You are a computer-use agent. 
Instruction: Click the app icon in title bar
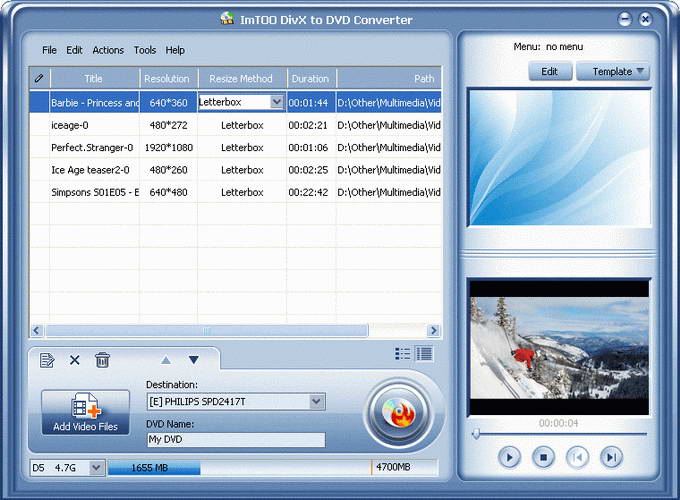click(x=227, y=18)
